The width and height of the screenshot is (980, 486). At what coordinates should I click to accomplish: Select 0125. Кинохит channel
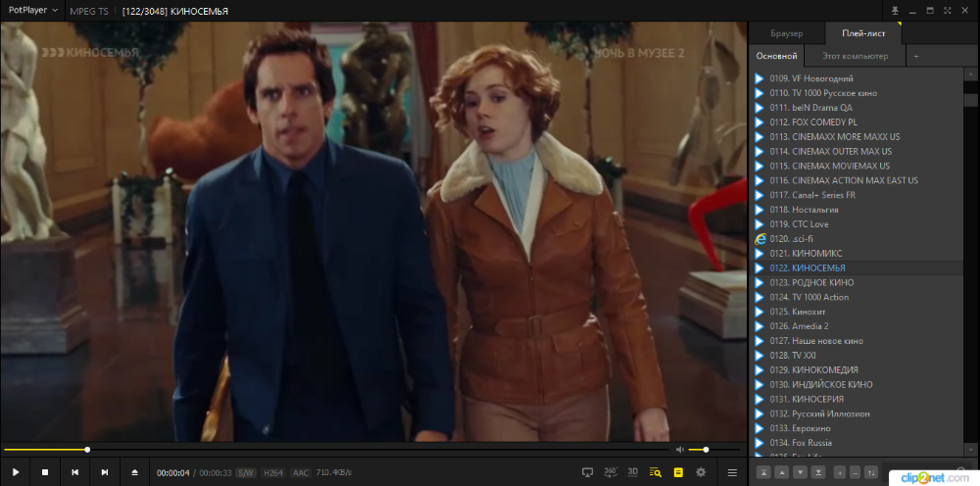(856, 312)
